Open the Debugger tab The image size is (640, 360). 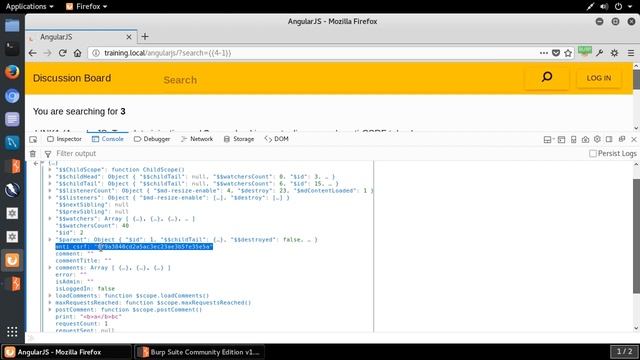point(152,139)
